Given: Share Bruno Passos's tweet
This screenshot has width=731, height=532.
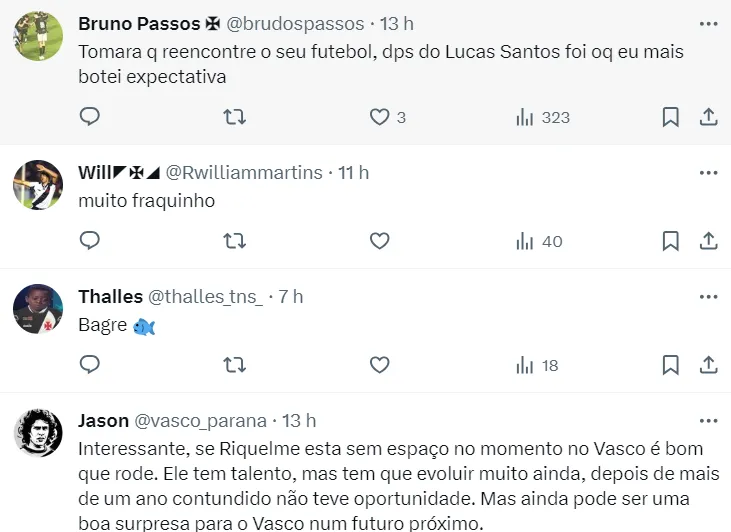Looking at the screenshot, I should (x=708, y=117).
